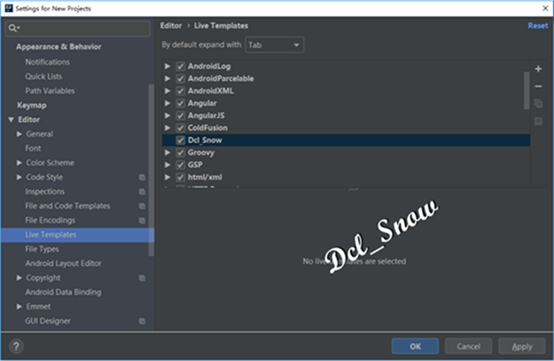Click the Cancel button
554x361 pixels.
468,346
